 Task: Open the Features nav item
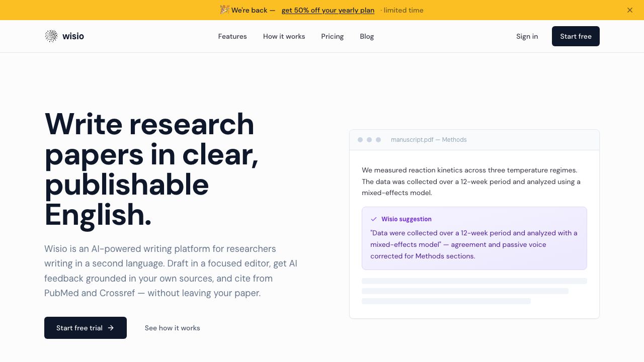pyautogui.click(x=232, y=36)
